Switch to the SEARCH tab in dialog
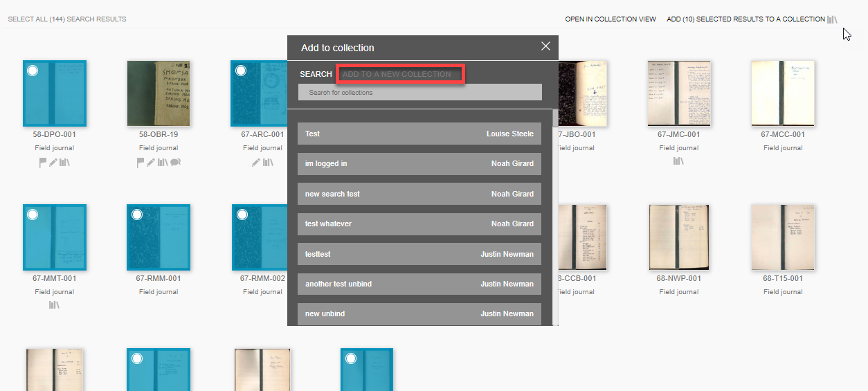Viewport: 868px width, 391px height. 316,74
